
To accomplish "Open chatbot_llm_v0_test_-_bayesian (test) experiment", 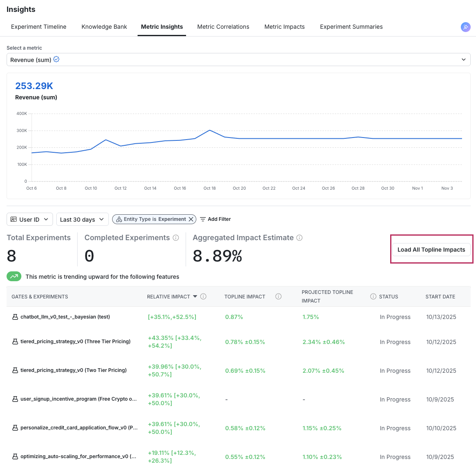I will pyautogui.click(x=65, y=317).
